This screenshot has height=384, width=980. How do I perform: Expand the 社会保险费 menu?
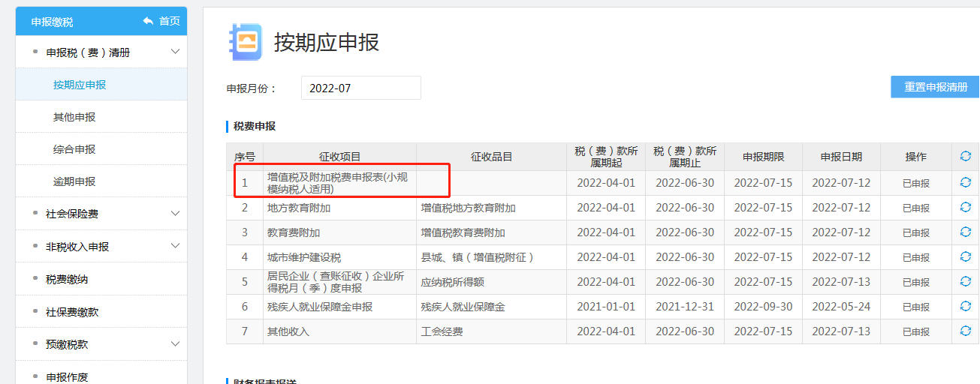click(x=175, y=214)
